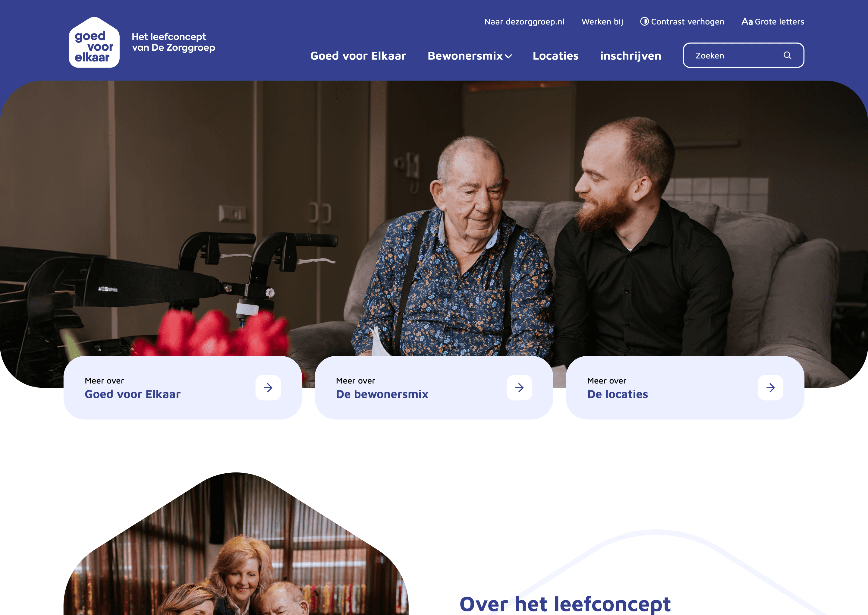
Task: Toggle Grote letters text size
Action: [773, 22]
